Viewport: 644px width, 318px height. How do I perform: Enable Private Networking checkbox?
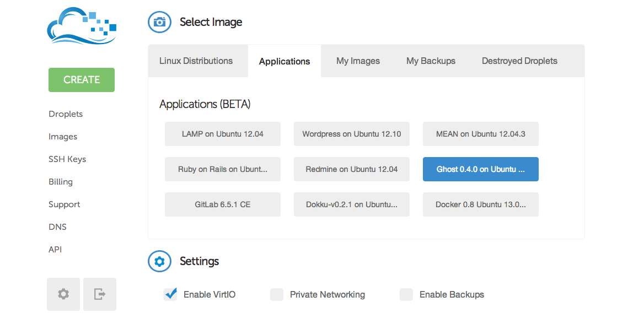tap(277, 295)
